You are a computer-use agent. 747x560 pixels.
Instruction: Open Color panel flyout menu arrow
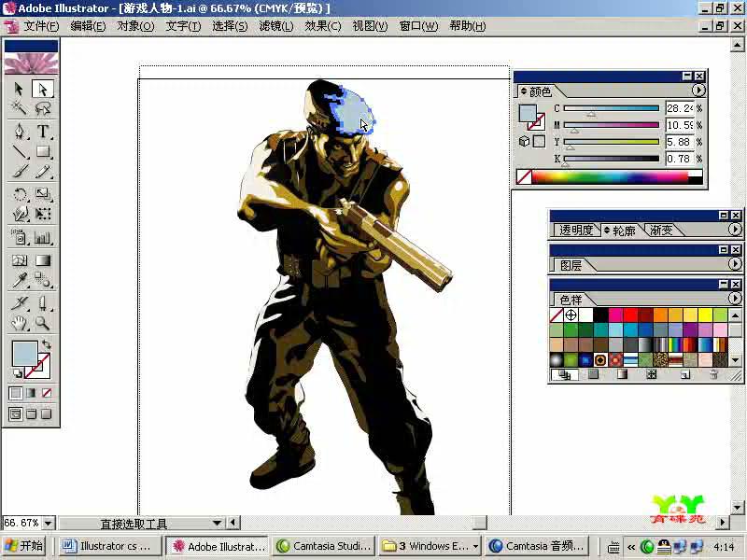coord(698,90)
